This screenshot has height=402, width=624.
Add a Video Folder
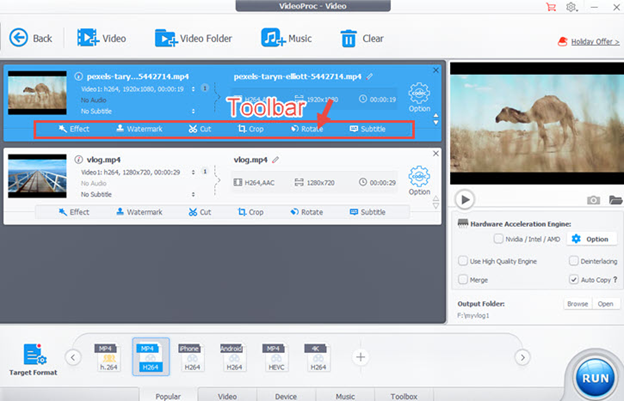pyautogui.click(x=193, y=38)
